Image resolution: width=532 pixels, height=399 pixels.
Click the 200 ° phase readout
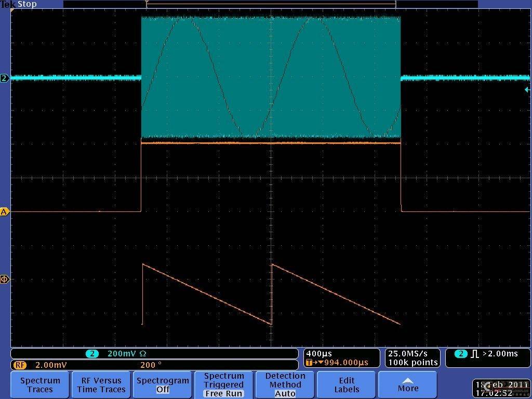pyautogui.click(x=151, y=365)
